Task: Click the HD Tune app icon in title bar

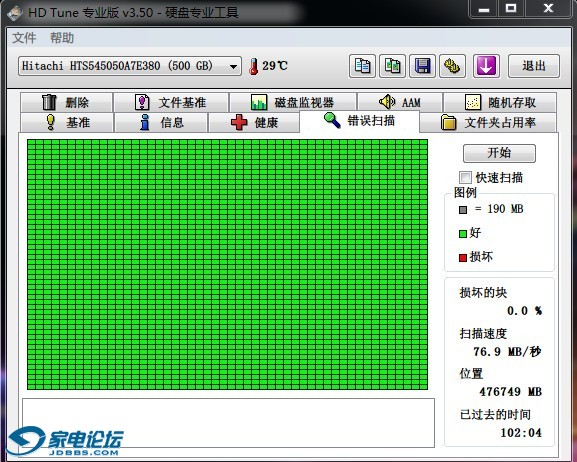Action: (x=15, y=13)
